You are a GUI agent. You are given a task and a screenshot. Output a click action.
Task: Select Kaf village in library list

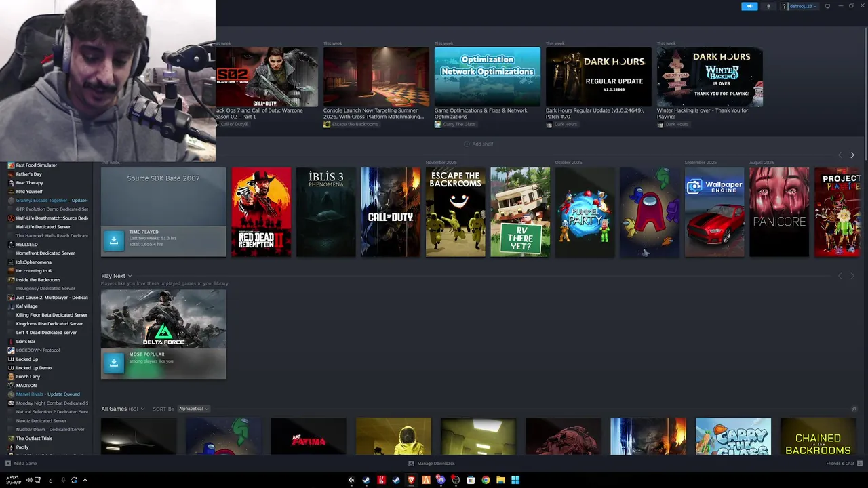coord(27,306)
